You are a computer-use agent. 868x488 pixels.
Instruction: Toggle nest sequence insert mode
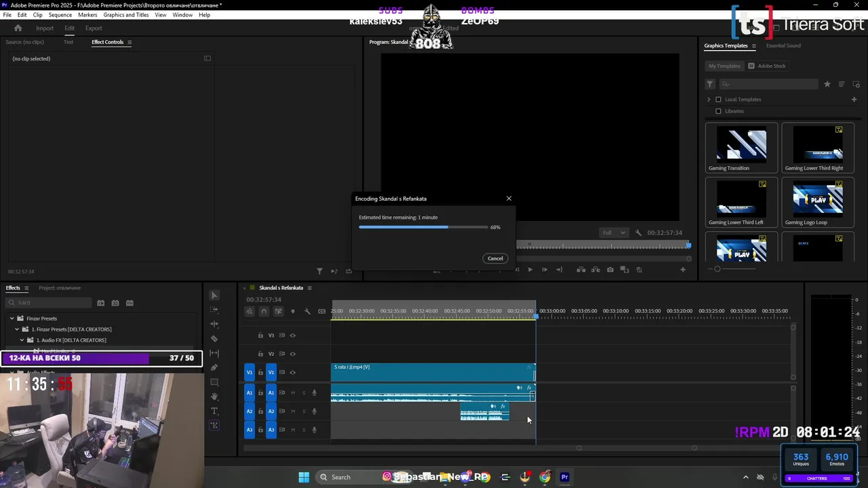tap(250, 311)
